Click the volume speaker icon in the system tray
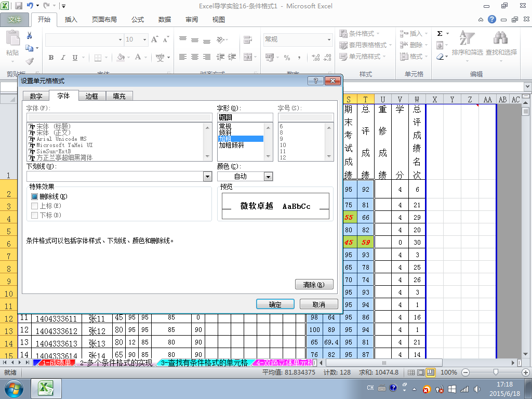The image size is (532, 399). tap(477, 389)
